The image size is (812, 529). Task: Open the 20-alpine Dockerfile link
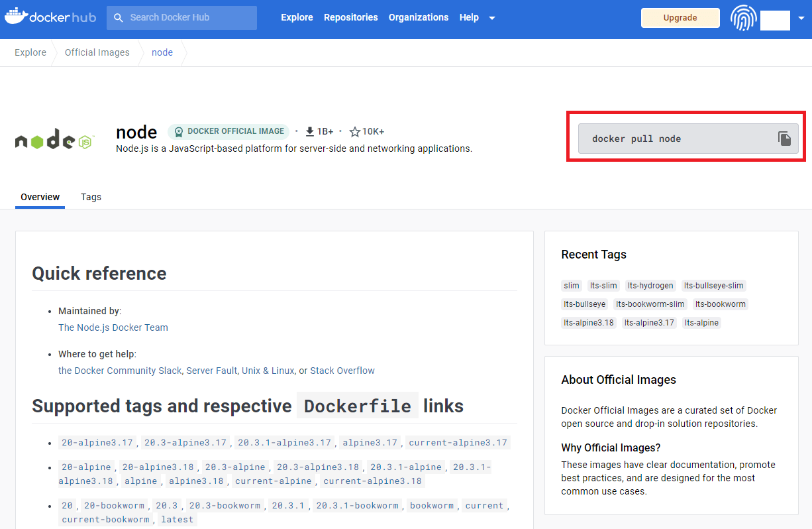[86, 467]
